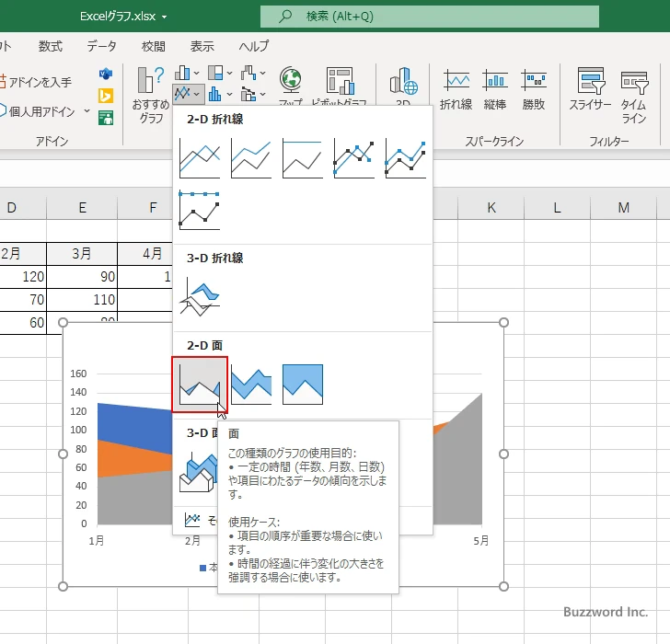The height and width of the screenshot is (644, 670).
Task: Click the cell with value 70
Action: (23, 300)
